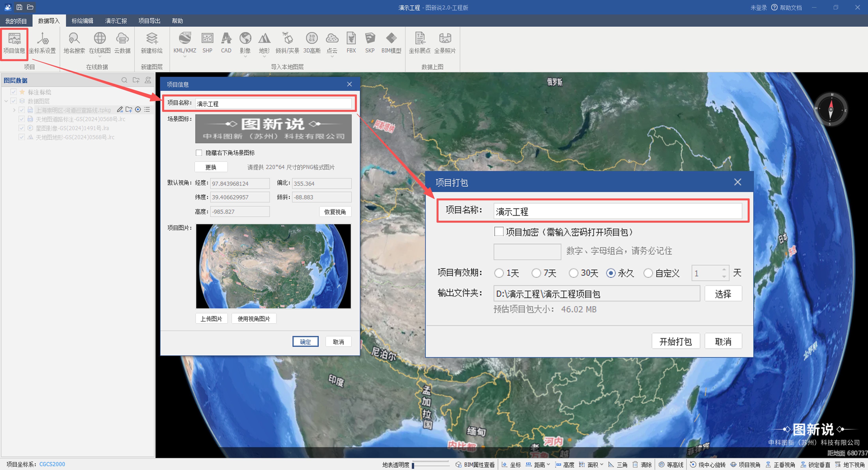The width and height of the screenshot is (868, 470).
Task: Switch to the 项目导出 tab
Action: pyautogui.click(x=149, y=21)
